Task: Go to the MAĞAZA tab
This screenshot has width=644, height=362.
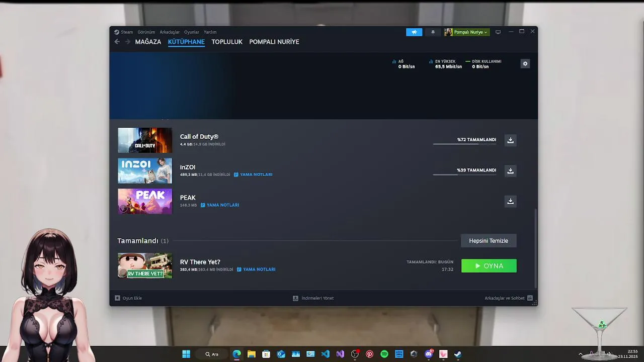Action: 148,42
